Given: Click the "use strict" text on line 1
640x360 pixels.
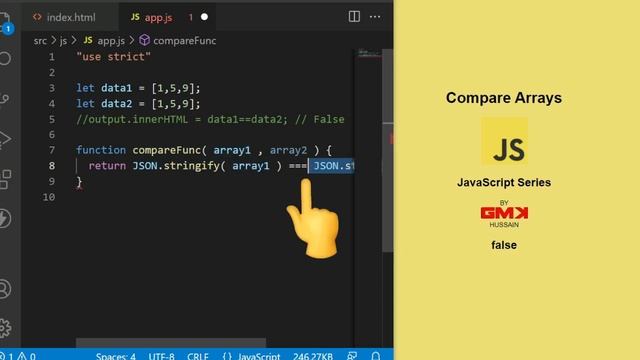Looking at the screenshot, I should point(113,57).
